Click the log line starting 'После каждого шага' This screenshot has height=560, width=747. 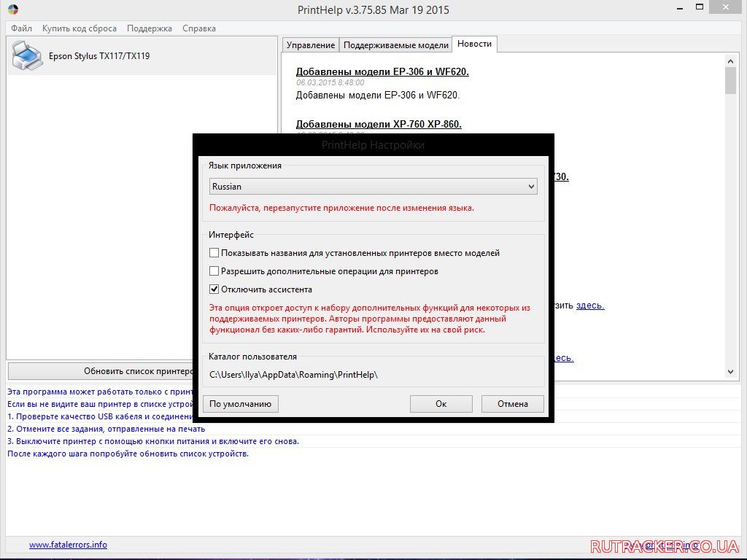click(128, 454)
